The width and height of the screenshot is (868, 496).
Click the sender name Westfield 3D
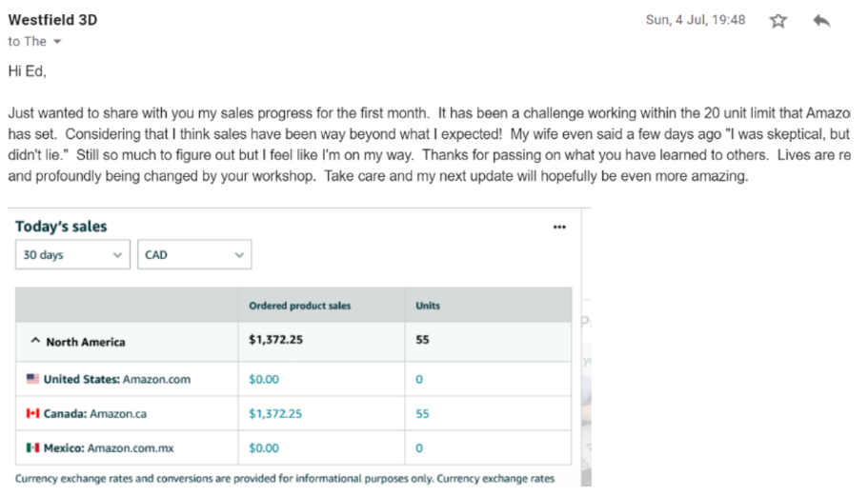click(x=52, y=20)
